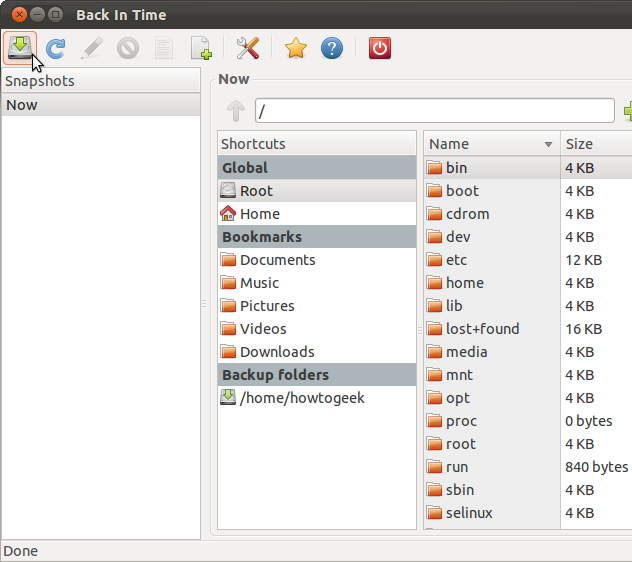Open the Downloads bookmark
Screen dimensions: 632x562
277,352
